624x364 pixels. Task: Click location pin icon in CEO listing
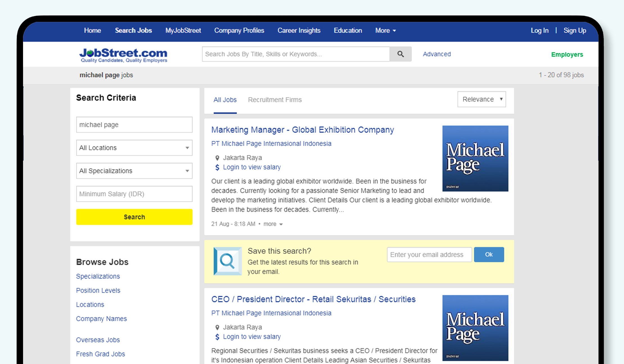click(217, 327)
